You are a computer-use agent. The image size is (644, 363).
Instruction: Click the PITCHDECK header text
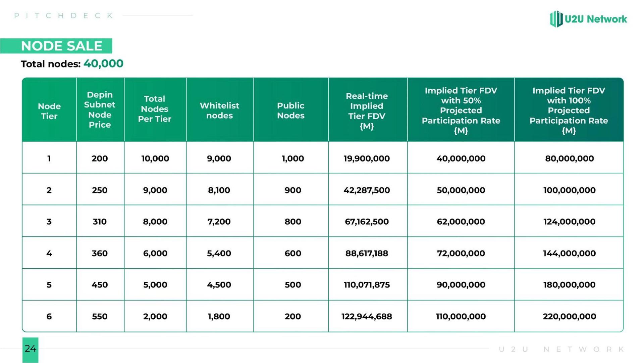click(x=64, y=15)
